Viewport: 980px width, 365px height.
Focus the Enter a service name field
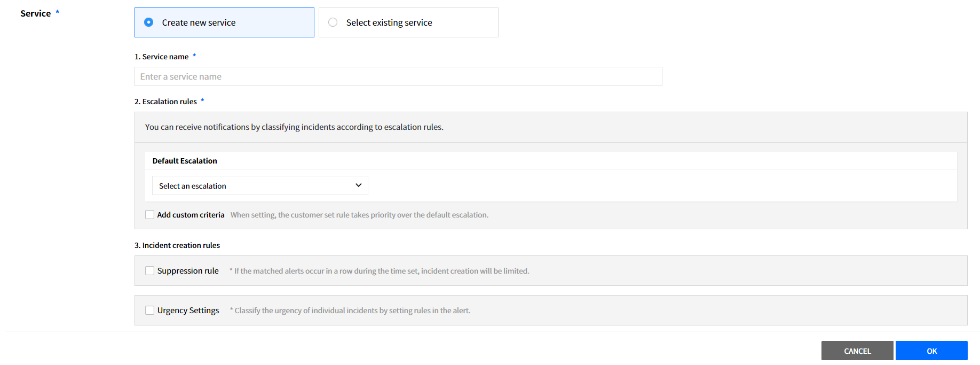coord(398,76)
